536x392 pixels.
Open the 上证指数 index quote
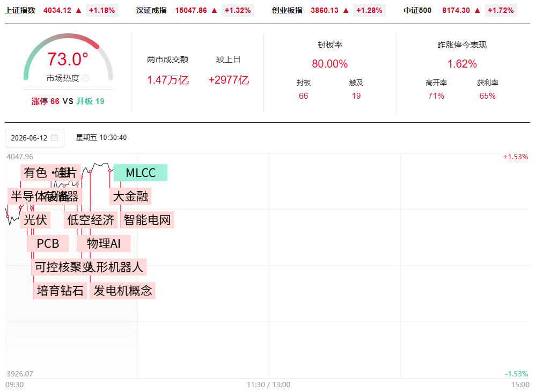(x=20, y=10)
